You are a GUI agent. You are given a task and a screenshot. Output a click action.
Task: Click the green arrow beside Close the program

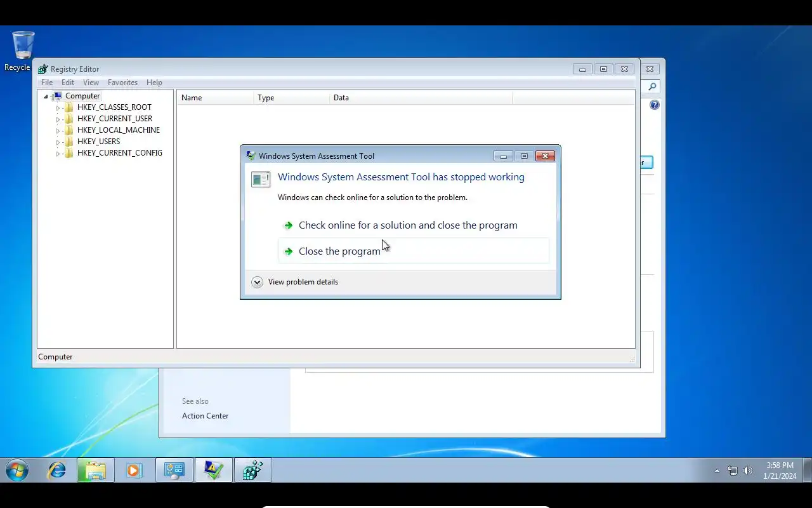(288, 251)
